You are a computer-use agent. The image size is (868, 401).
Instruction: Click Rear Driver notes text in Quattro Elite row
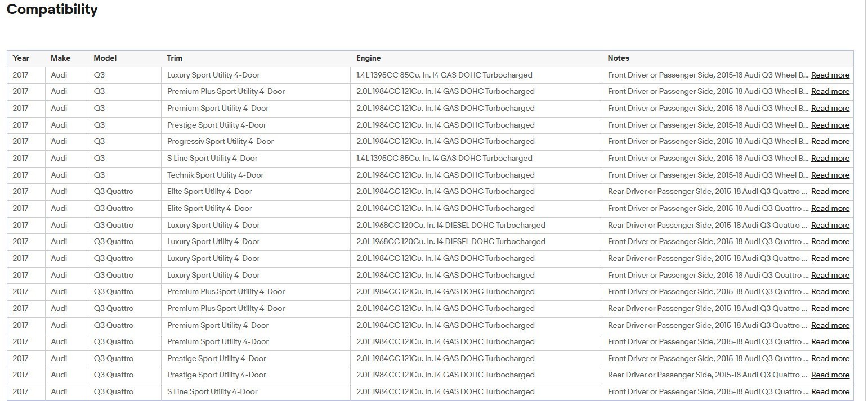pos(708,191)
